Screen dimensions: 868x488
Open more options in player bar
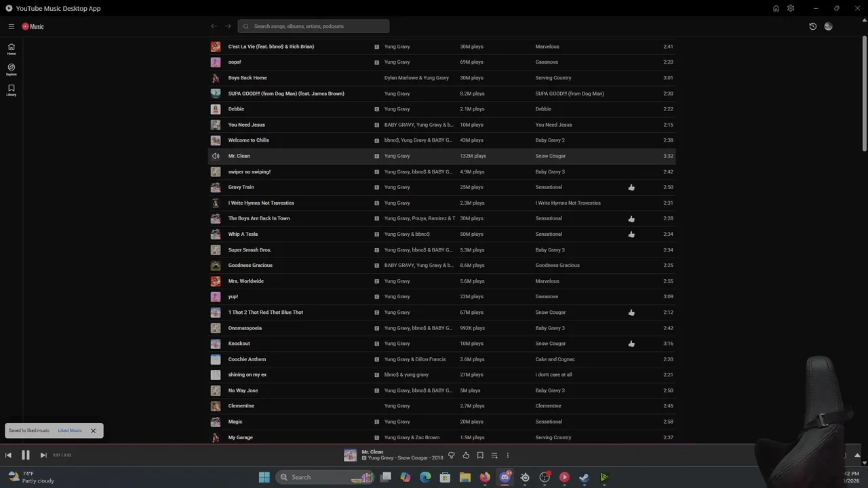point(507,455)
